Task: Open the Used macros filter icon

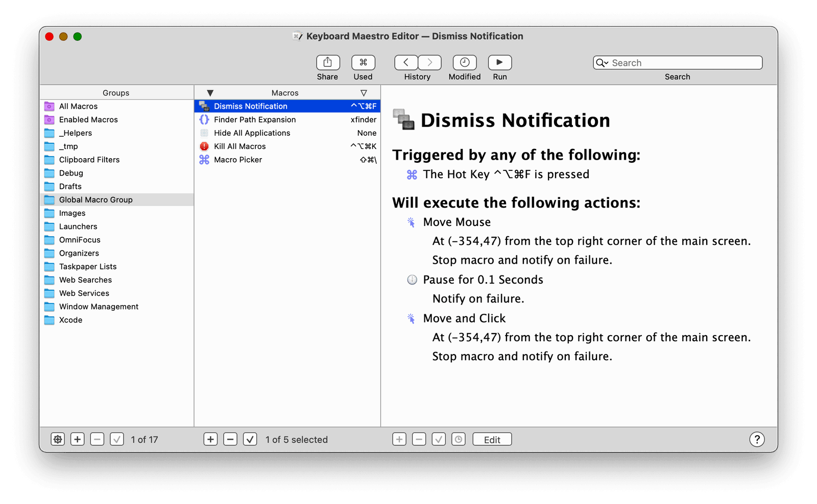Action: 363,62
